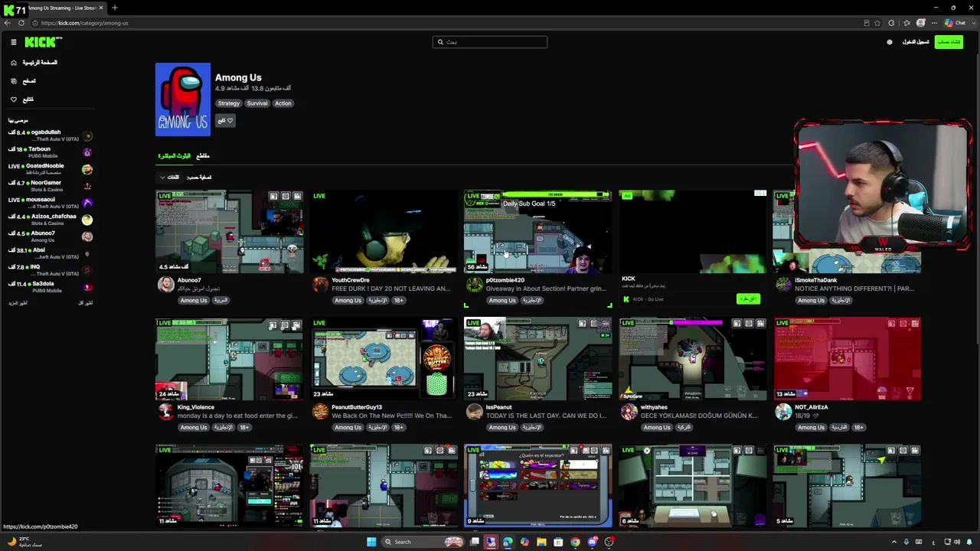Open Microsoft Store from the taskbar

click(x=558, y=542)
